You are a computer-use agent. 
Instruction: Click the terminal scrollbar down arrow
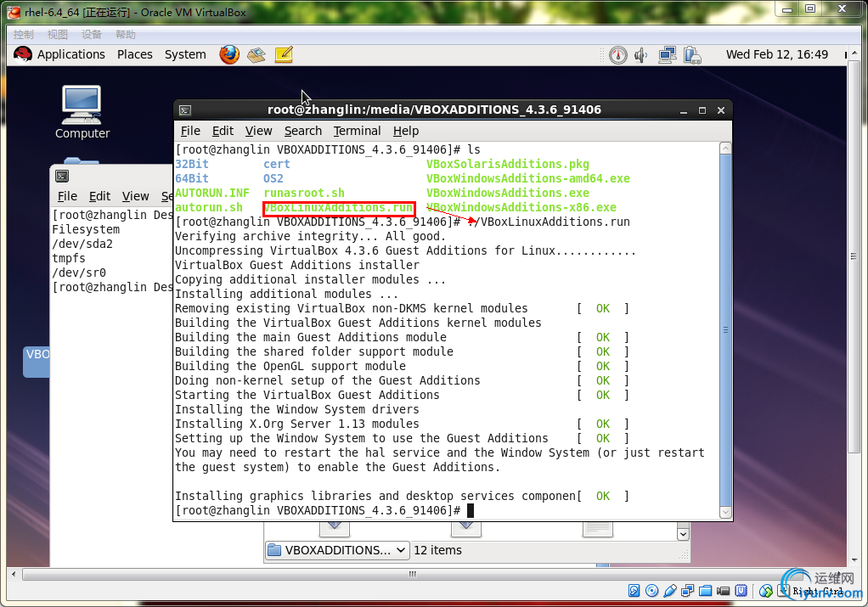click(x=725, y=513)
